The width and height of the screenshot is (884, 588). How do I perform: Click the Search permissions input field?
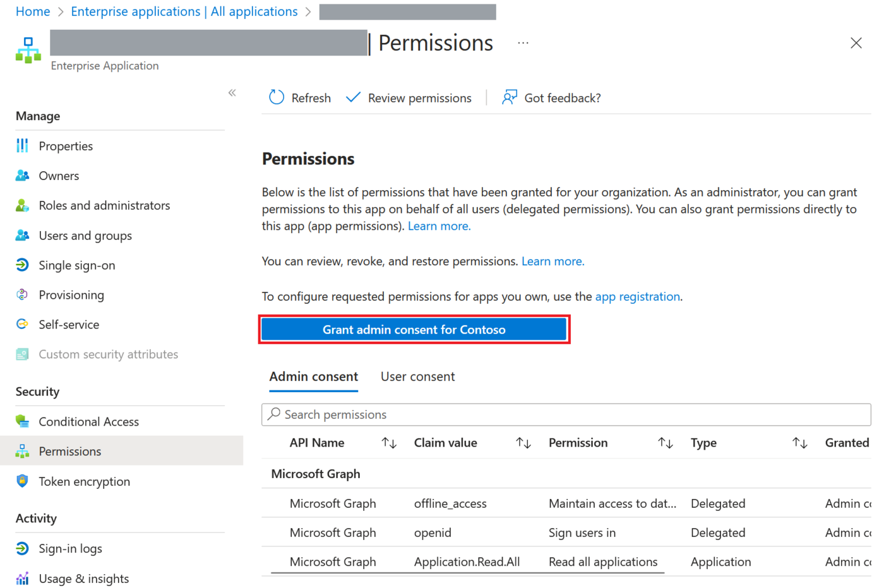coord(566,414)
